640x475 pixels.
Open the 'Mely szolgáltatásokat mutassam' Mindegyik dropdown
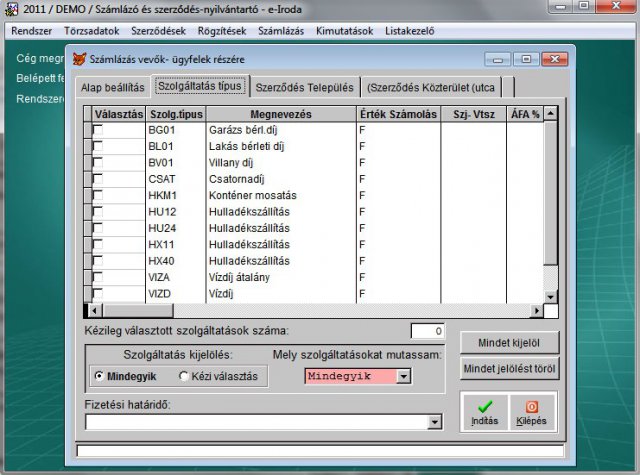tap(404, 376)
